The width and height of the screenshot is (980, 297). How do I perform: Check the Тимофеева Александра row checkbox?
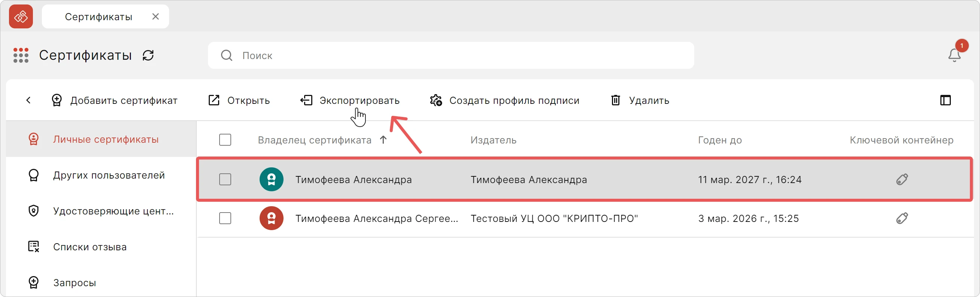(225, 179)
